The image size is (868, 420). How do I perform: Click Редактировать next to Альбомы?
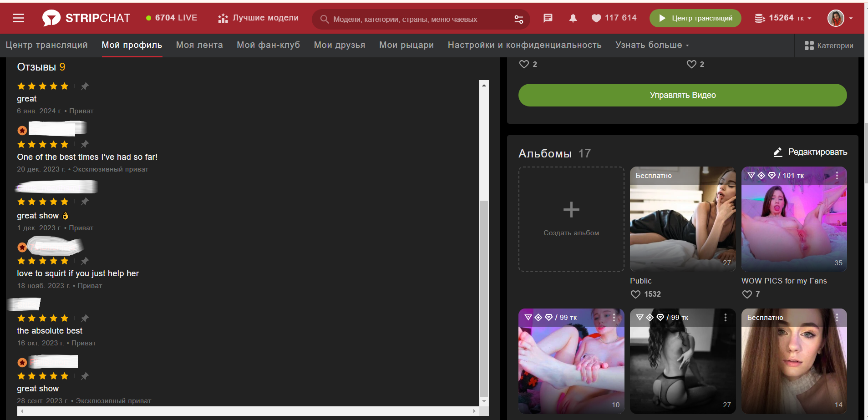(x=810, y=152)
